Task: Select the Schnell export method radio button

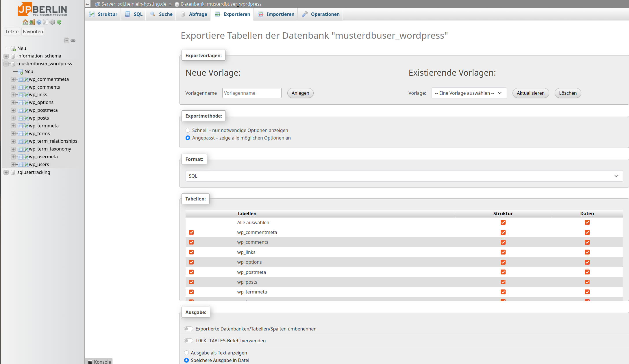Action: [x=188, y=130]
